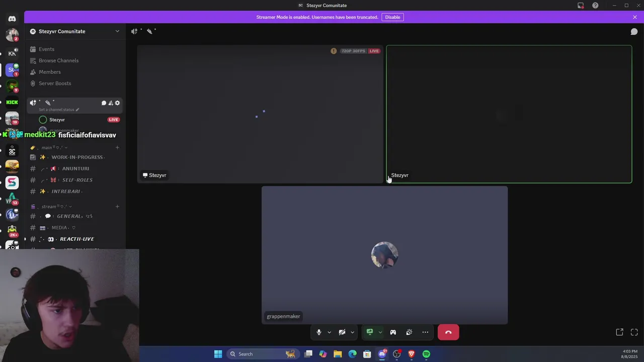The width and height of the screenshot is (644, 362).
Task: Open Microsoft Edge from taskbar
Action: click(353, 354)
